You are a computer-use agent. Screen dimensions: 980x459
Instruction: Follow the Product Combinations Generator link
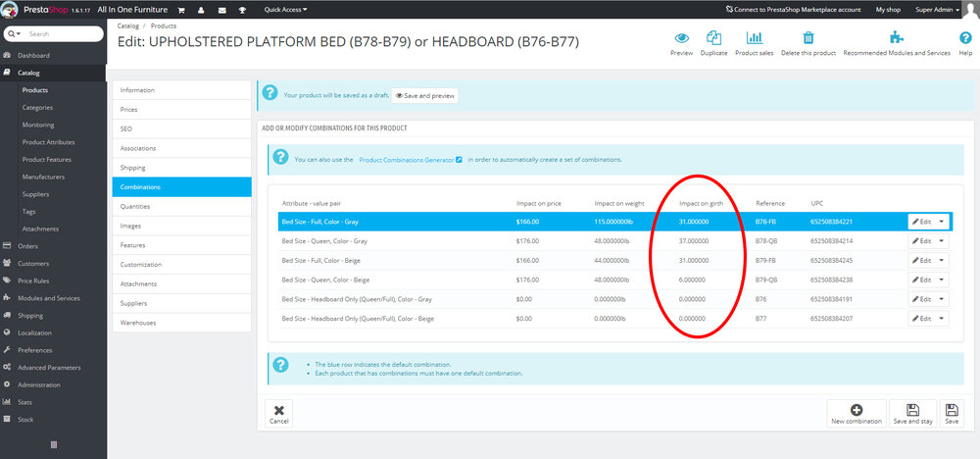click(x=410, y=160)
